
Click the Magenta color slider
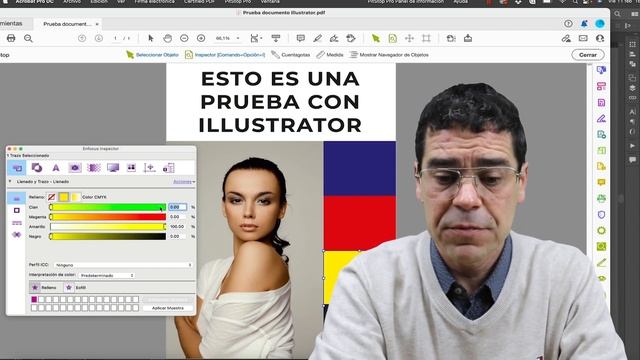(108, 217)
